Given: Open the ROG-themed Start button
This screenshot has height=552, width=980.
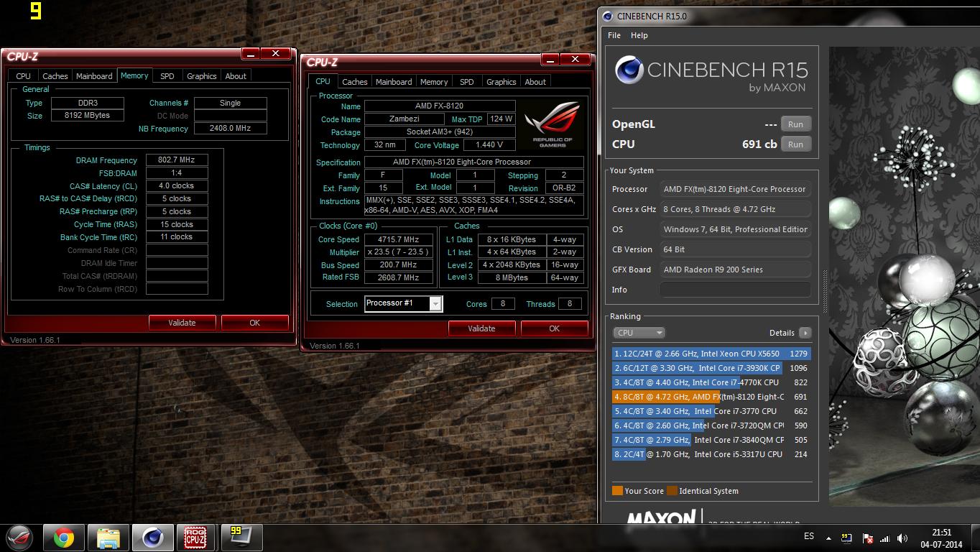Looking at the screenshot, I should point(19,537).
